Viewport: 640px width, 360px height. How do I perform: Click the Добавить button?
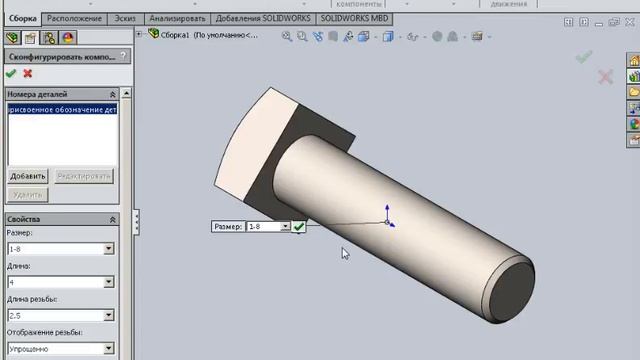(28, 176)
